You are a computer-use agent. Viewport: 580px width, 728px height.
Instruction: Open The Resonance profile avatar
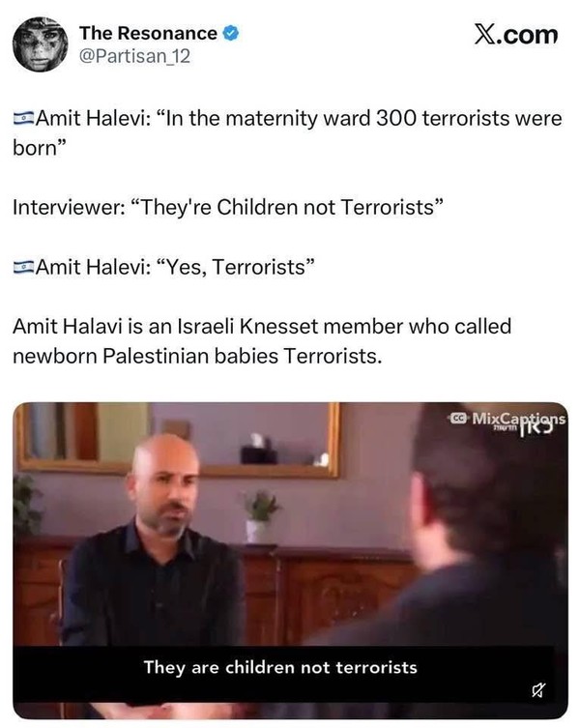pos(40,44)
